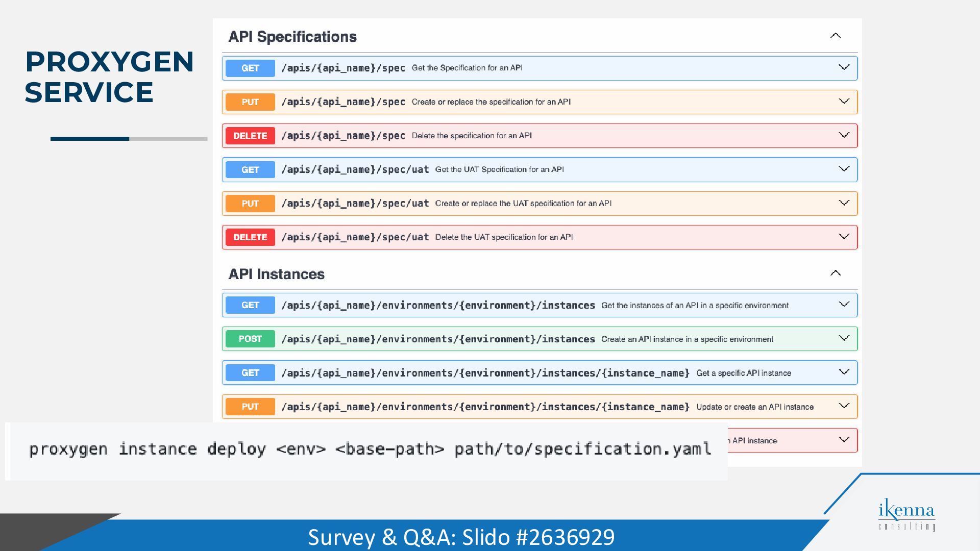The image size is (980, 551).
Task: Select {instance_name} path in the GET row
Action: coord(485,373)
